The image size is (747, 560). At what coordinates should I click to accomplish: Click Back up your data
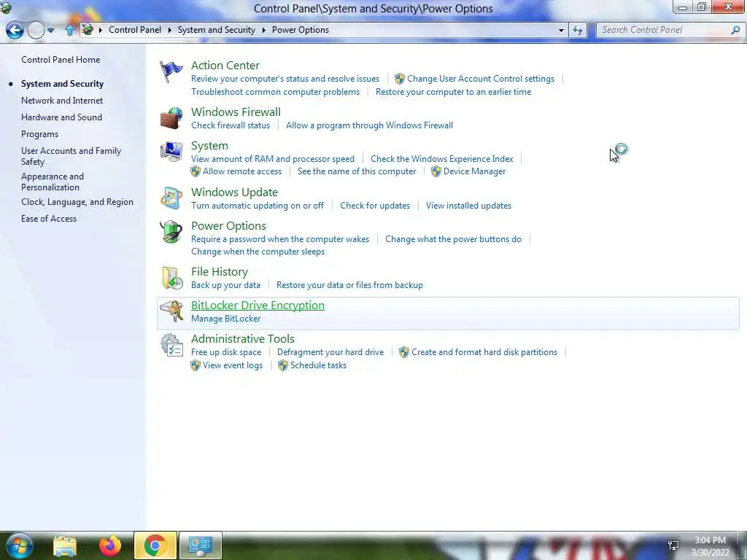tap(226, 285)
